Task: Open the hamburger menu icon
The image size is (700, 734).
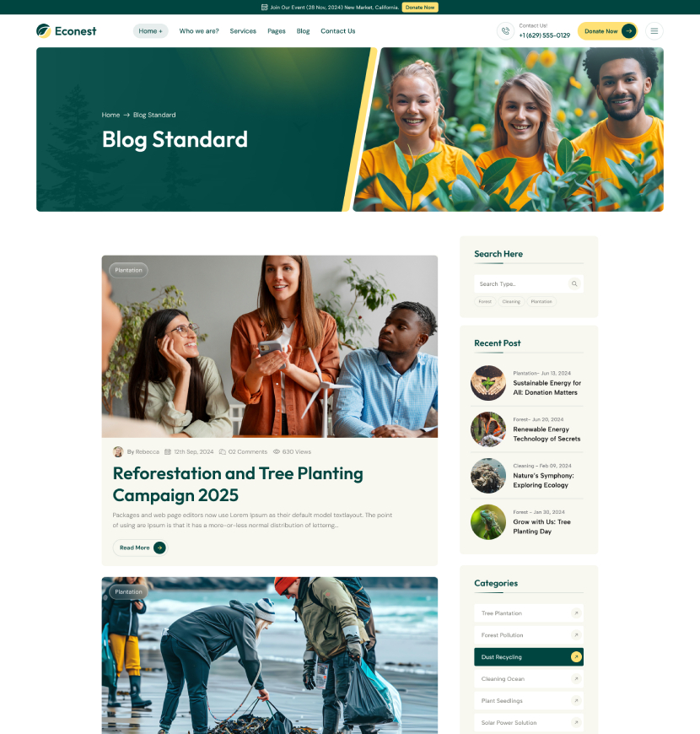Action: coord(654,31)
